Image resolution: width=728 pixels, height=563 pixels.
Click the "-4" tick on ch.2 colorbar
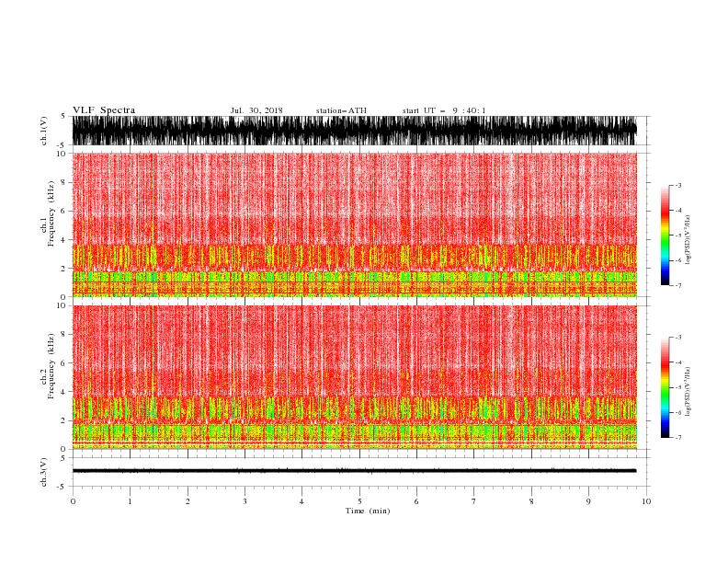pos(677,362)
